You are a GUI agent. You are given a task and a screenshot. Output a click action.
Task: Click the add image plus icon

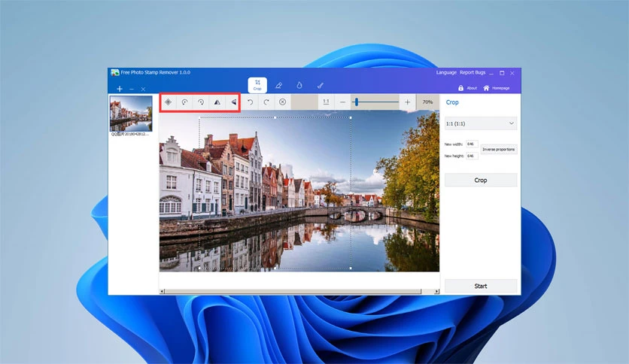(x=120, y=89)
